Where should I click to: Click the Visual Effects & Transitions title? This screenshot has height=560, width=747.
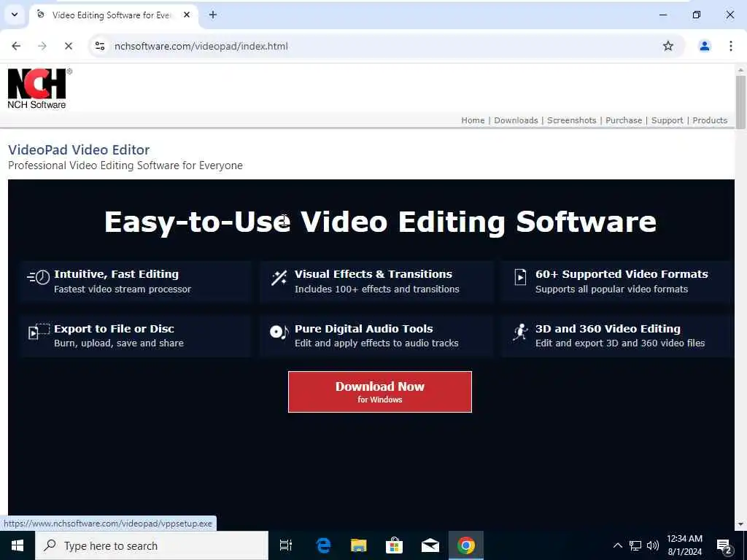(x=373, y=274)
